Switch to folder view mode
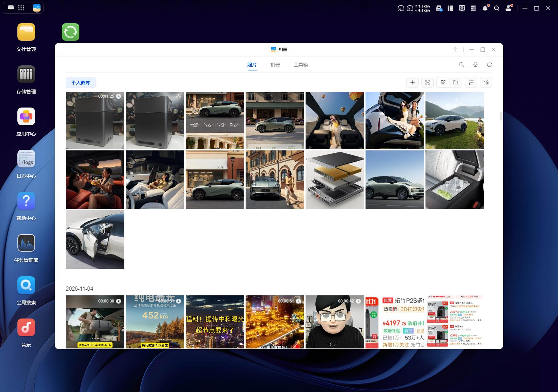This screenshot has height=392, width=558. pos(455,82)
